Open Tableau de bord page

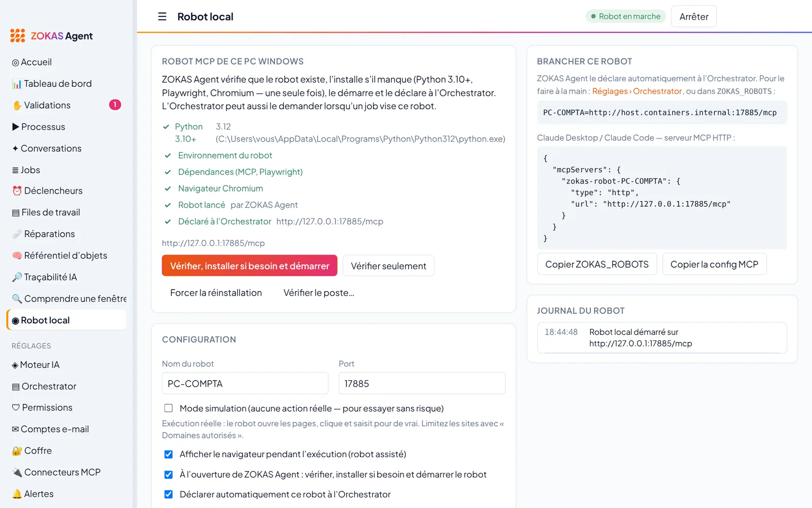click(x=66, y=84)
